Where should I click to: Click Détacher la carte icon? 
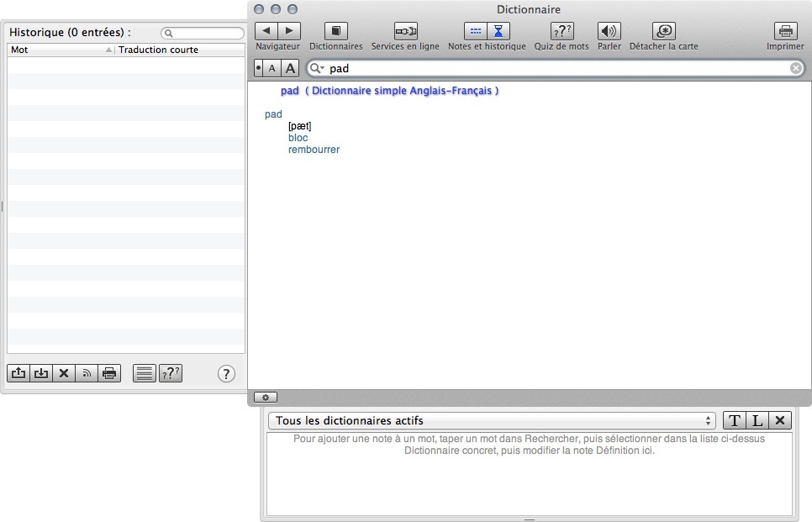click(664, 31)
